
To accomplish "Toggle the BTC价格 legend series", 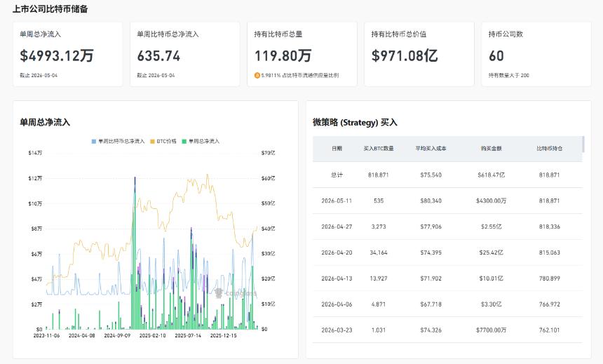I will click(163, 141).
